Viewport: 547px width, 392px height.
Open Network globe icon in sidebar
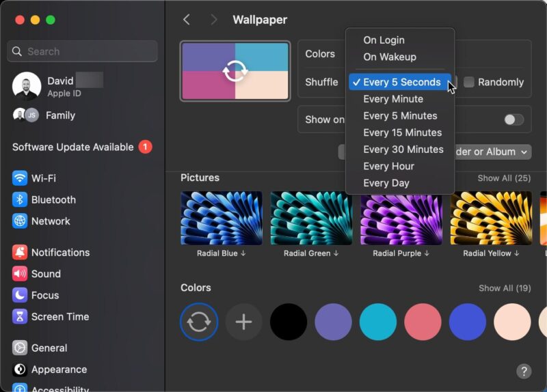pos(20,221)
